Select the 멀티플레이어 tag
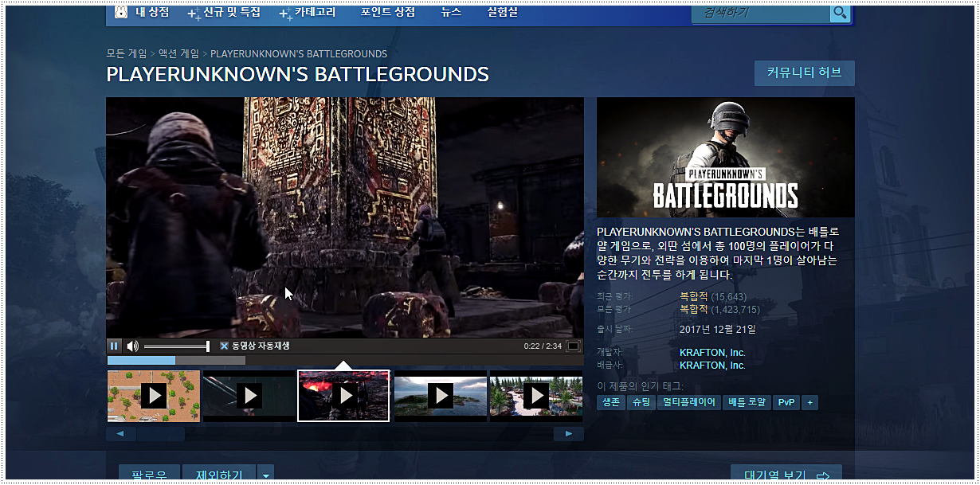980x485 pixels. 689,403
